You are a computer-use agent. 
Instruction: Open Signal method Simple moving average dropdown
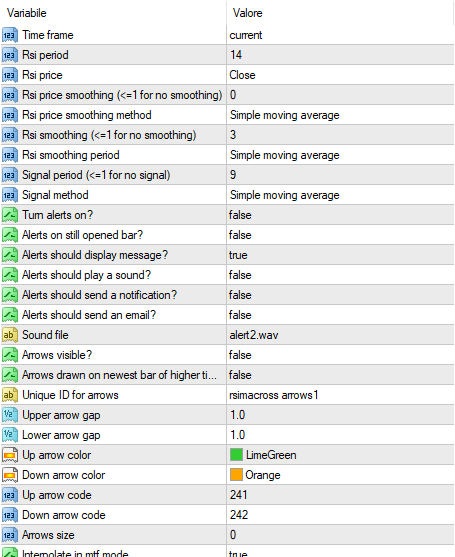(x=340, y=195)
